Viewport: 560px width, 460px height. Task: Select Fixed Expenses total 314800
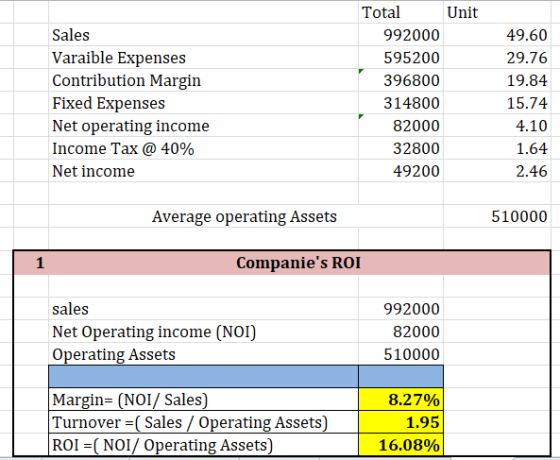(x=401, y=103)
